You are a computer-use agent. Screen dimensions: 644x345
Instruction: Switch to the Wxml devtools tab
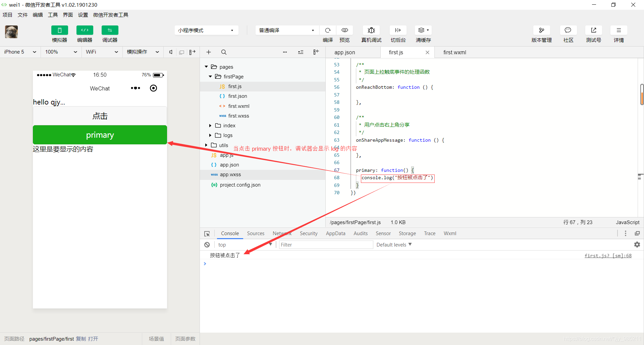[x=450, y=233]
